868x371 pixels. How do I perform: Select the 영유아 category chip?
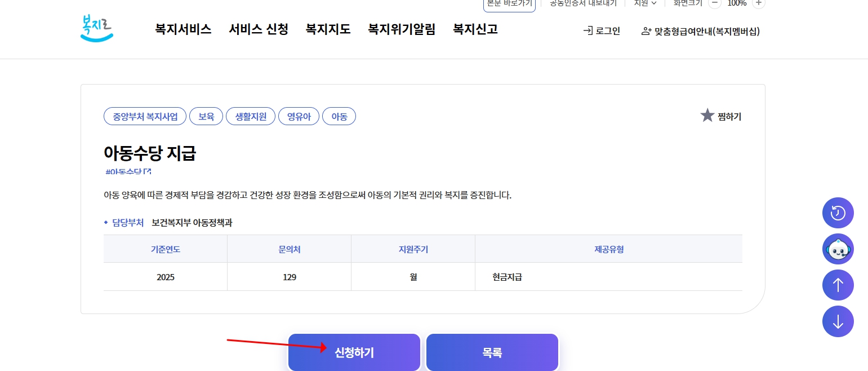click(299, 116)
